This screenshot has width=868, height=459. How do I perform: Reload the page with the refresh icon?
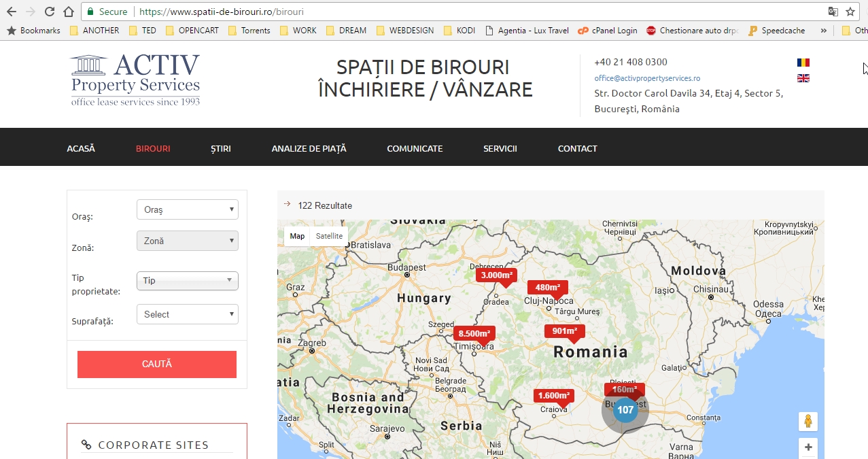[49, 12]
